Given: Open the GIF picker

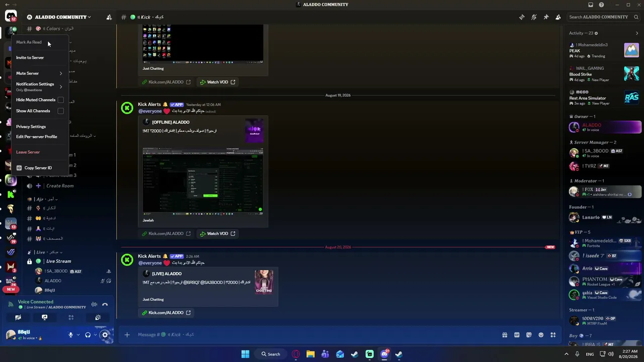Looking at the screenshot, I should pyautogui.click(x=517, y=335).
